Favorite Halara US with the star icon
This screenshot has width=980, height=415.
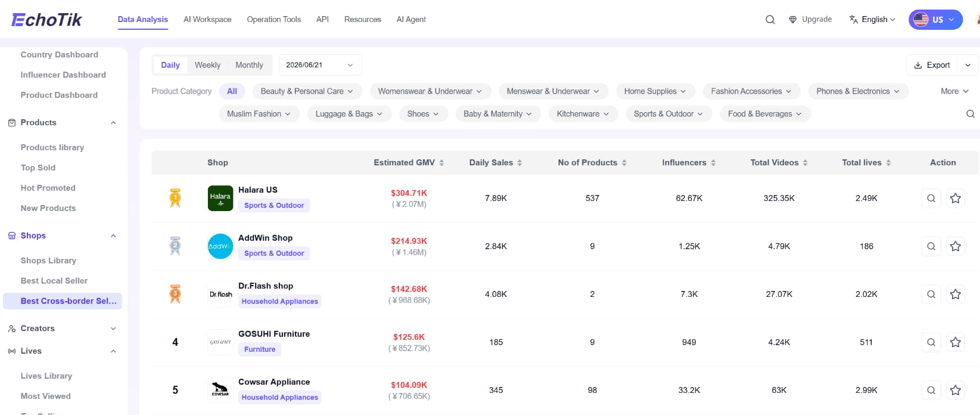956,198
